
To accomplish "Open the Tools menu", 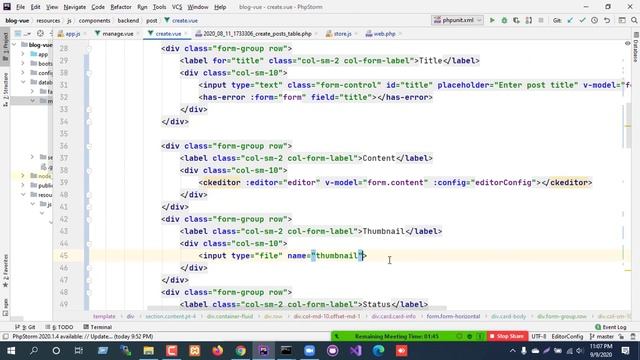I will click(x=159, y=7).
